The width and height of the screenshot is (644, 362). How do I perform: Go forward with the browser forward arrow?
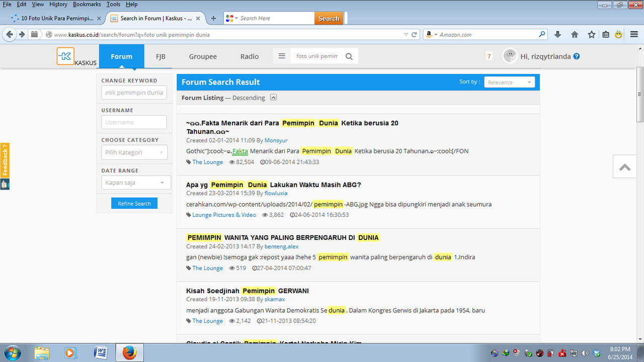22,35
